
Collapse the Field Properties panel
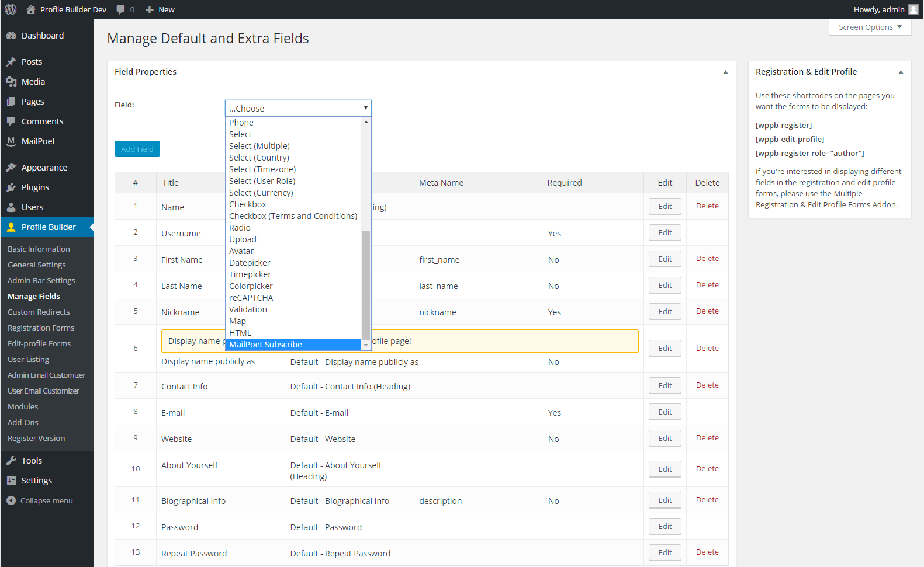click(x=725, y=72)
